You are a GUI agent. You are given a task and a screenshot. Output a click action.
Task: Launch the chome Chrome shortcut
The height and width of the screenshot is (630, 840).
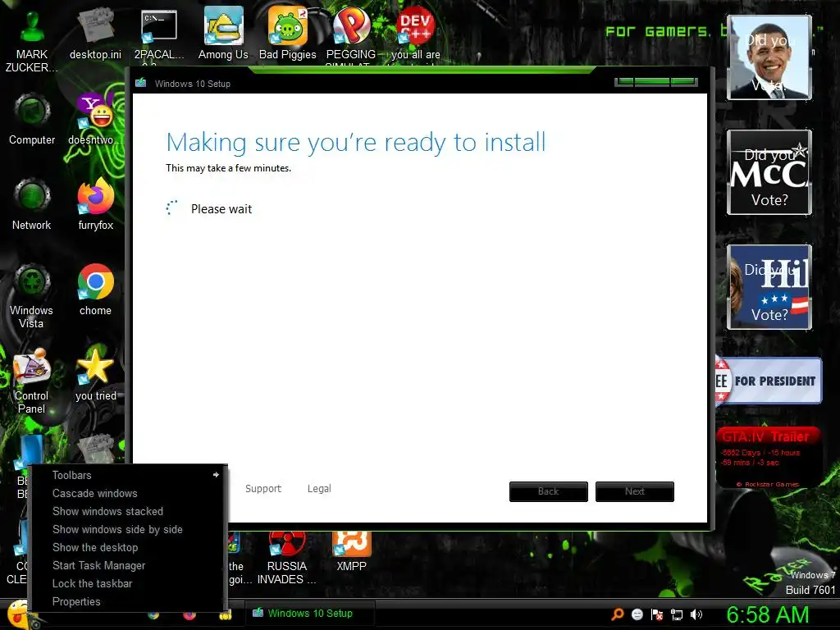pyautogui.click(x=95, y=290)
